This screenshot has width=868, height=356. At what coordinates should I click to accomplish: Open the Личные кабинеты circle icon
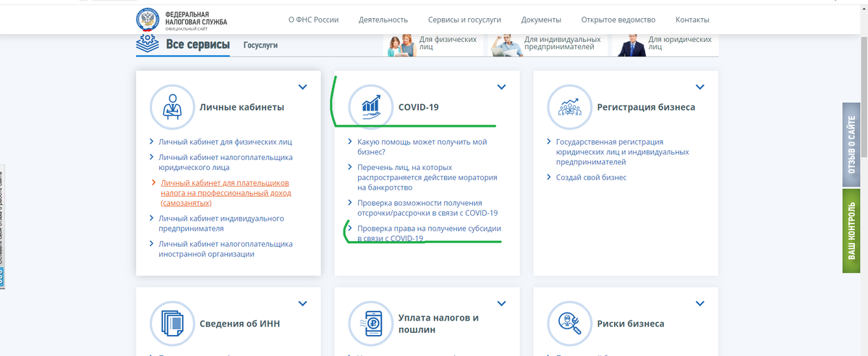[171, 107]
